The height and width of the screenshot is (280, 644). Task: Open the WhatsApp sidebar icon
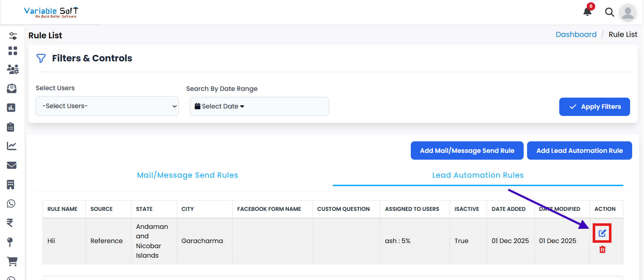coord(11,204)
